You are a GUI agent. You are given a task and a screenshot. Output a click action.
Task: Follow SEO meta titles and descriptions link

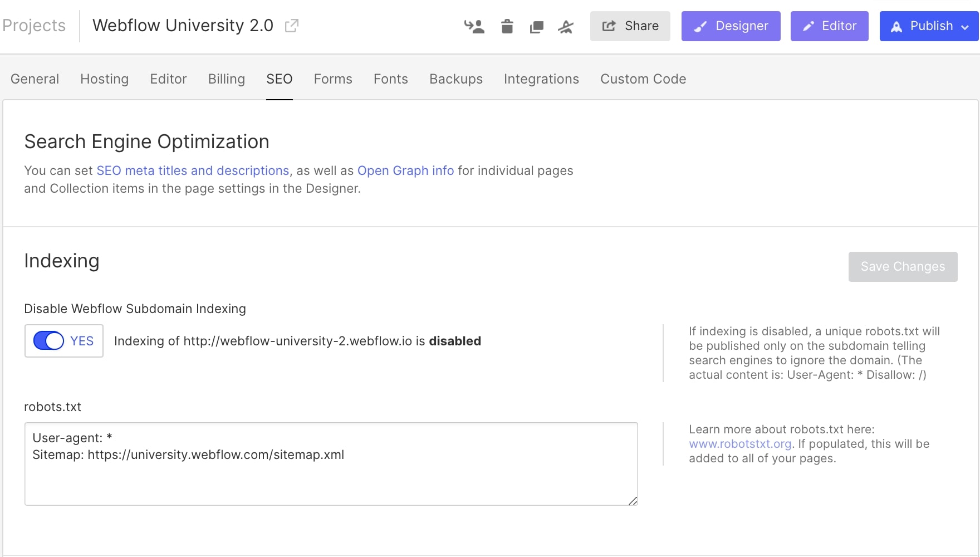(x=193, y=170)
